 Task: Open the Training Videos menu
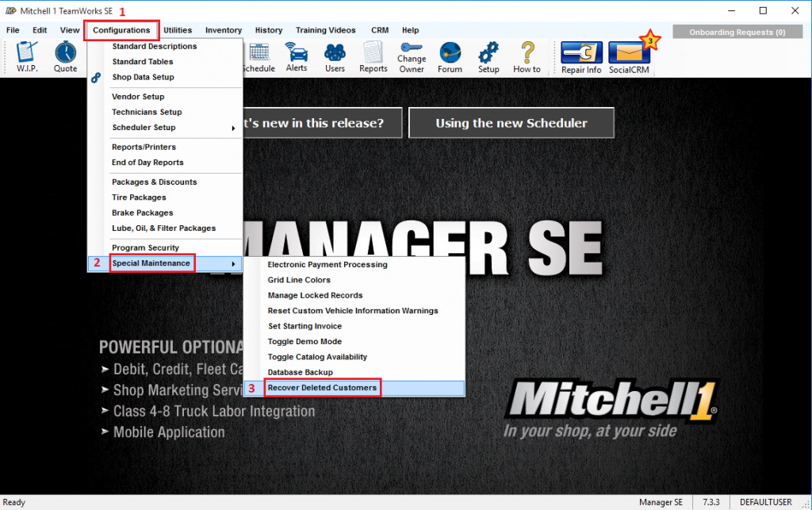325,30
